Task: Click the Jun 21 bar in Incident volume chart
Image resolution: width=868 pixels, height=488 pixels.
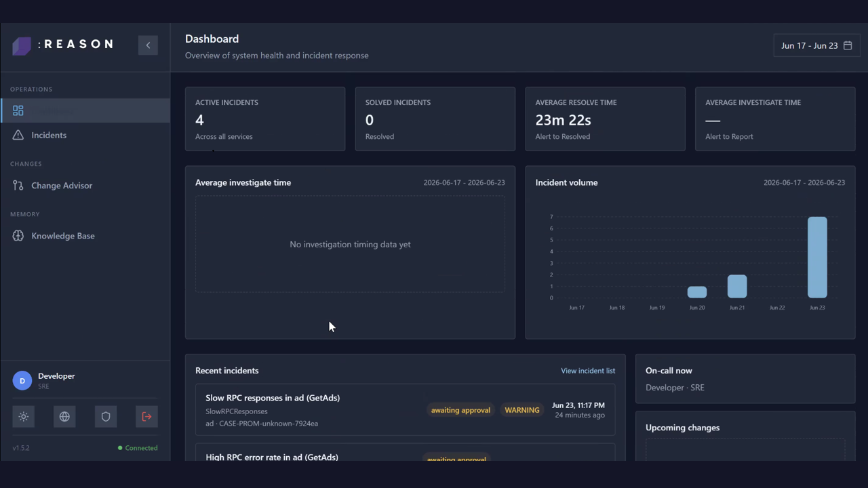Action: click(737, 287)
